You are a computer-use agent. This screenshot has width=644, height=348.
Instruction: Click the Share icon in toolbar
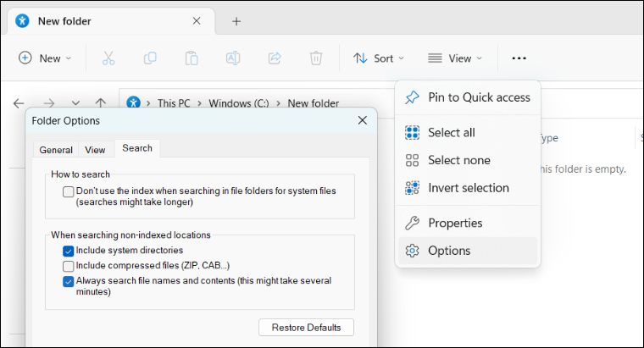(x=275, y=58)
